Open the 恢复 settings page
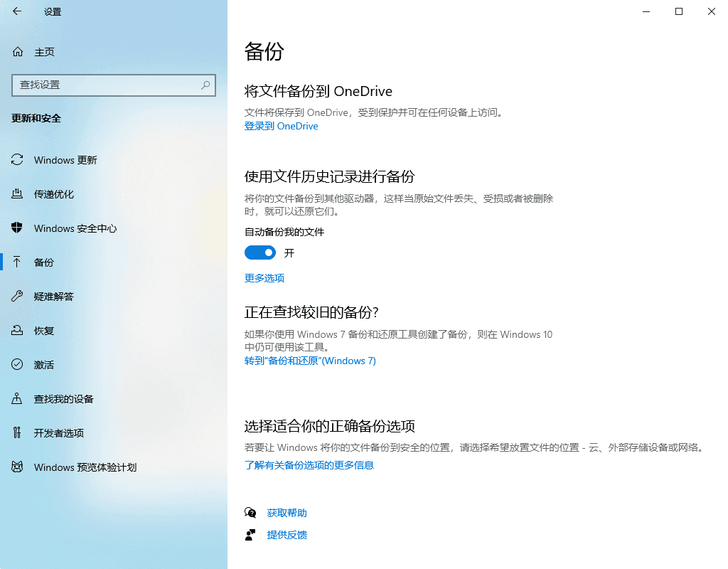This screenshot has height=569, width=728. (44, 331)
